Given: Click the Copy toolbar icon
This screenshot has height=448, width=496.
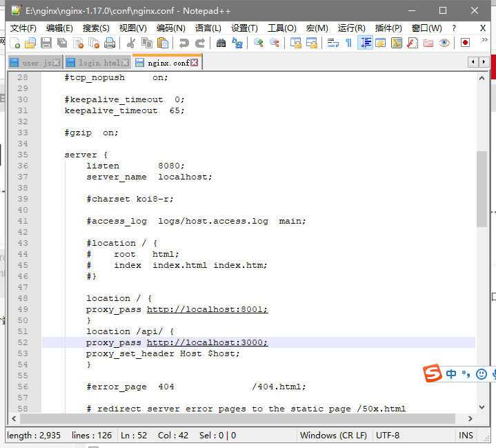Looking at the screenshot, I should click(147, 43).
